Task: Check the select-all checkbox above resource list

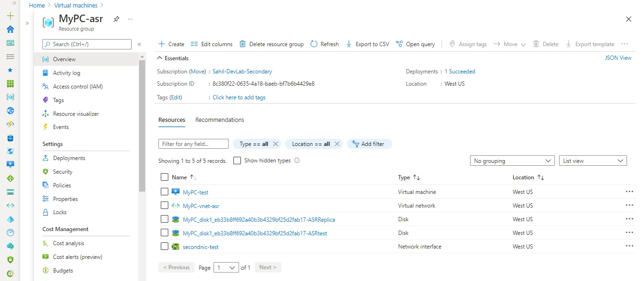Action: pyautogui.click(x=165, y=177)
